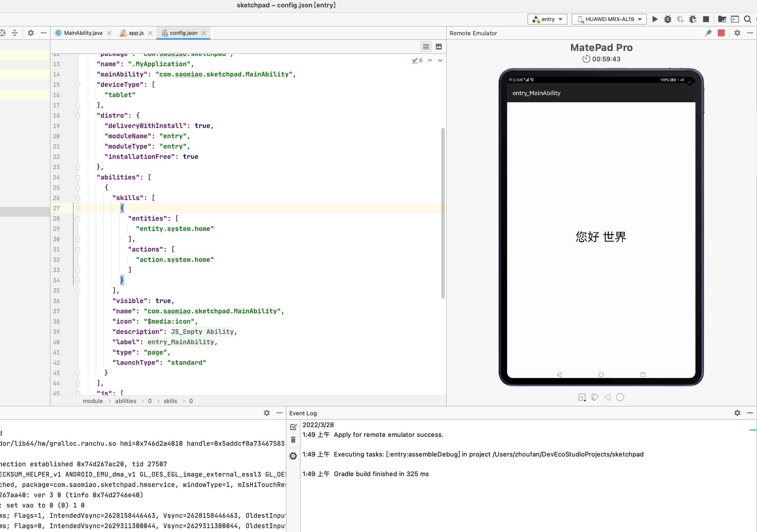Collapse the actions array on line 31
757x532 pixels.
click(x=78, y=250)
